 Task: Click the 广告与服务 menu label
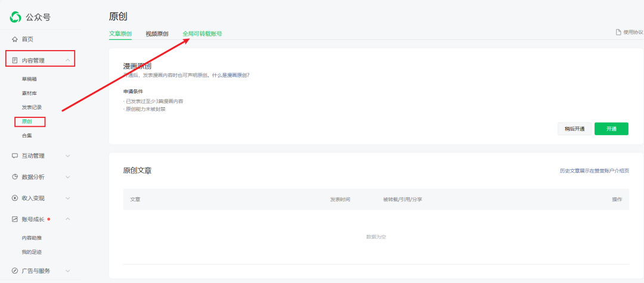(36, 270)
